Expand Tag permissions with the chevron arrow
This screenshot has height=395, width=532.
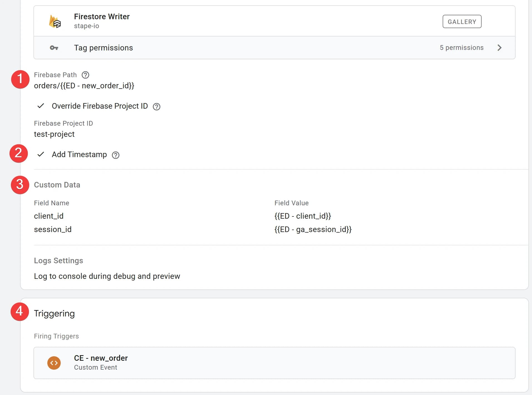(x=499, y=48)
